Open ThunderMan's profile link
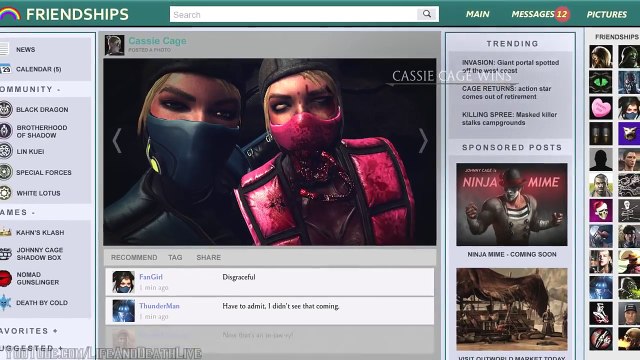Image resolution: width=640 pixels, height=360 pixels. [159, 306]
